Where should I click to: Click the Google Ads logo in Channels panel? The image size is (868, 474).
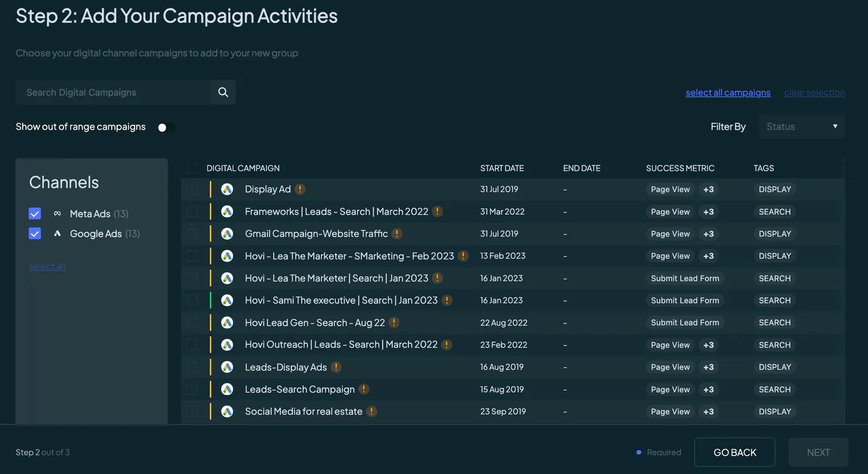click(58, 234)
